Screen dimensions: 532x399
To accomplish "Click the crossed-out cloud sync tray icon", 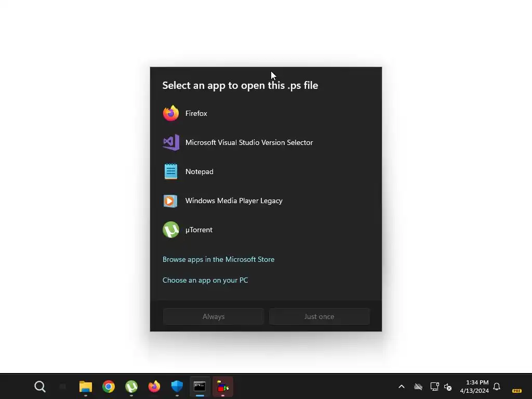I will point(418,387).
